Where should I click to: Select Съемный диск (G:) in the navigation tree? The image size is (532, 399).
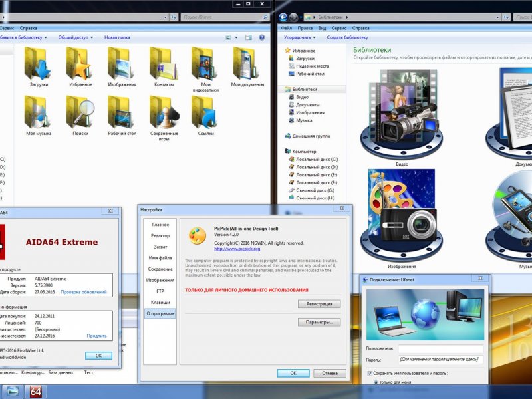point(311,190)
